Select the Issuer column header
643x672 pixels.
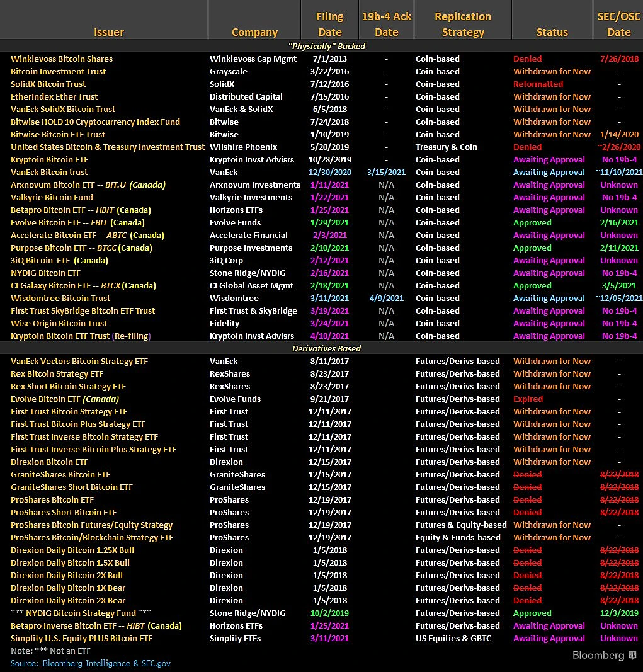click(109, 32)
